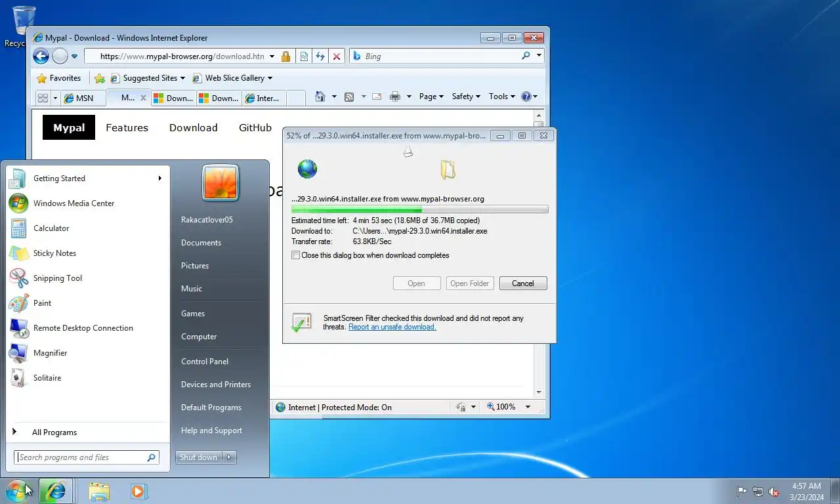Viewport: 840px width, 504px height.
Task: Launch Calculator from Start menu
Action: click(87, 228)
